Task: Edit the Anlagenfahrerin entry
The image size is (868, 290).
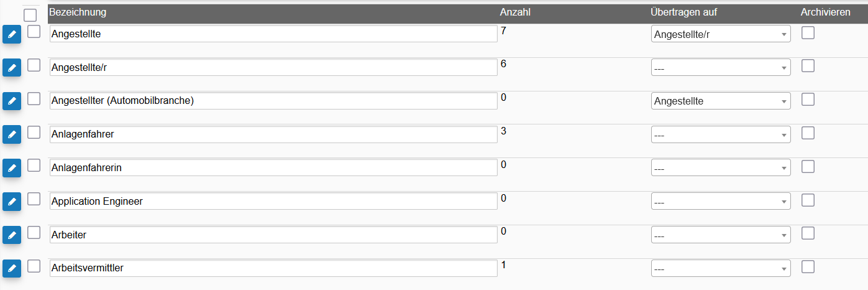Action: 12,168
